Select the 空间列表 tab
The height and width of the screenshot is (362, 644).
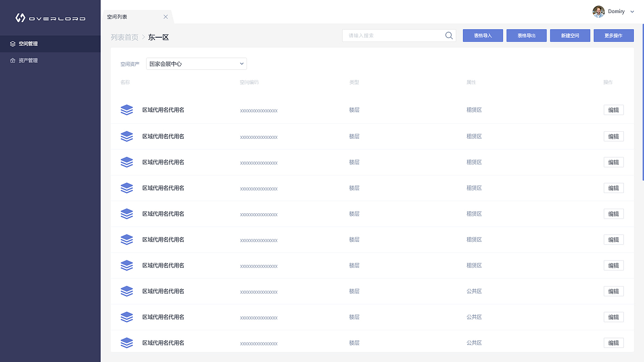point(118,17)
